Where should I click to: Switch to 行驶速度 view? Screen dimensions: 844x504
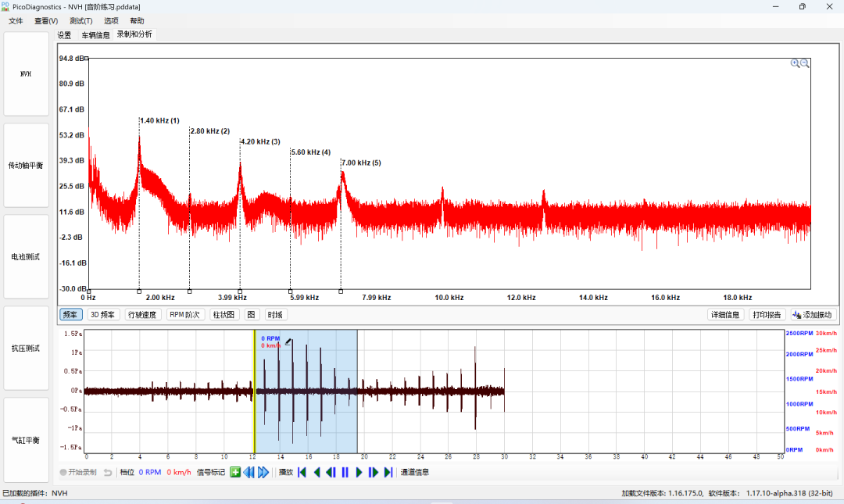pyautogui.click(x=142, y=314)
